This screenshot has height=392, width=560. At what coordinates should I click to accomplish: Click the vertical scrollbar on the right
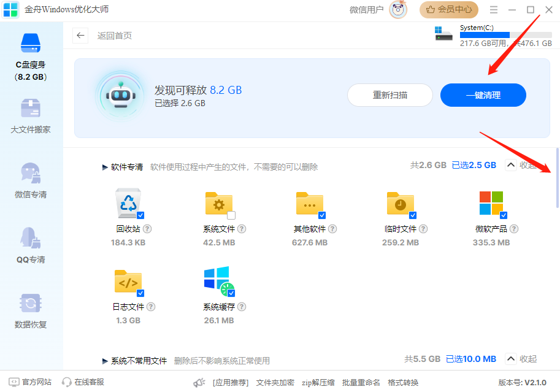(x=557, y=178)
